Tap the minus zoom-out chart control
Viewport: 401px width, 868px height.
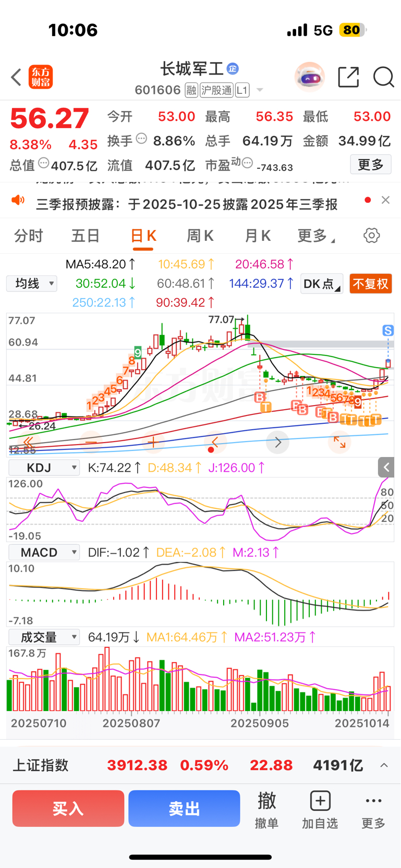[91, 442]
